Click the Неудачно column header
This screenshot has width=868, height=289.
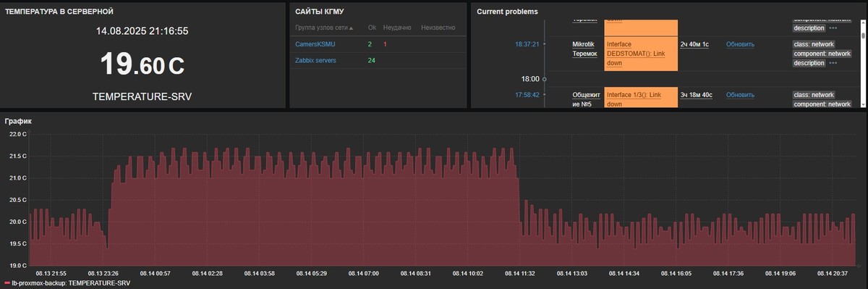397,28
